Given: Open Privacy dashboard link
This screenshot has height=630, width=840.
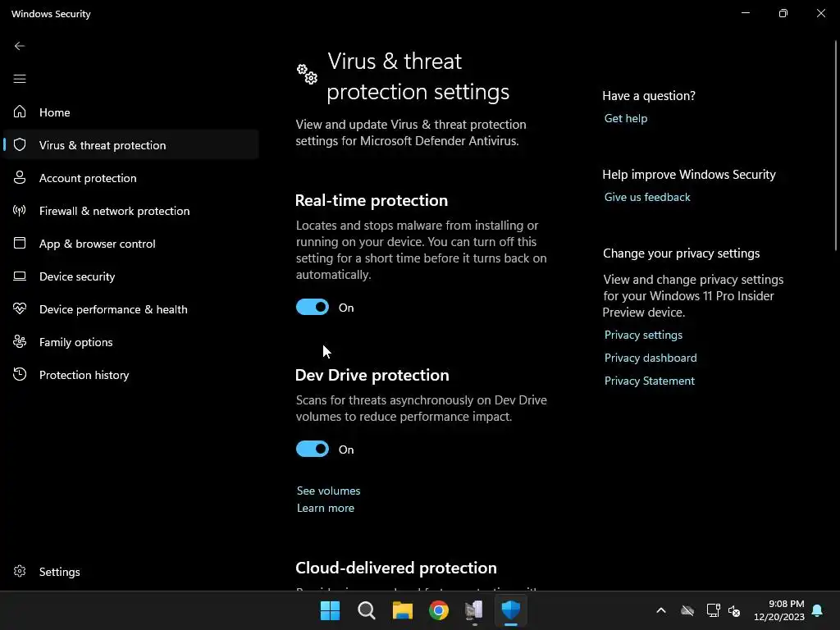Looking at the screenshot, I should tap(651, 358).
